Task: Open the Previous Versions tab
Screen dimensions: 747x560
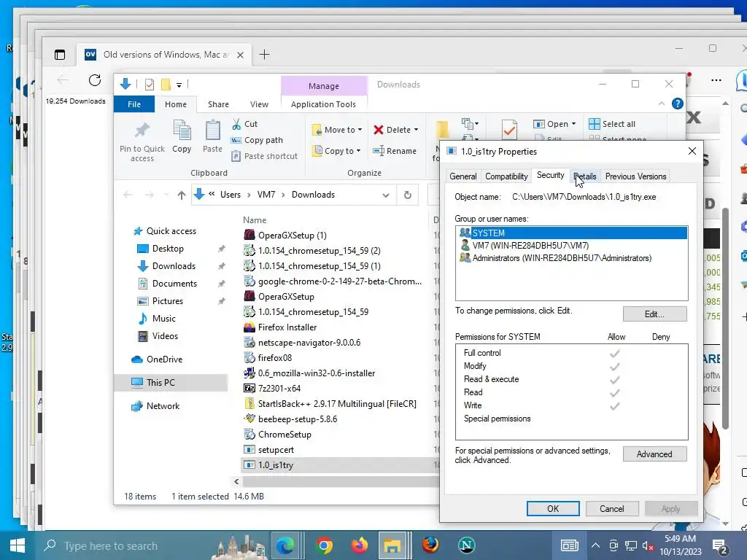Action: click(x=635, y=176)
